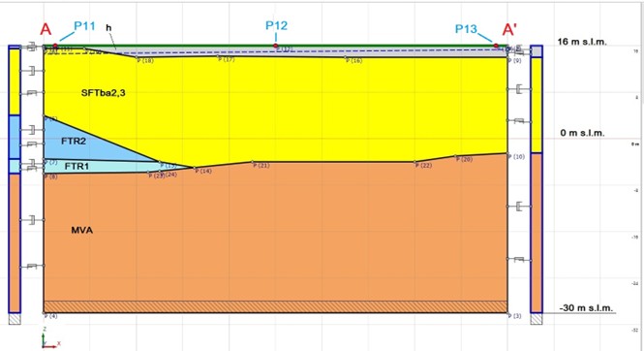Click the orange segment of the right borehole column
Image resolution: width=644 pixels, height=351 pixels.
(x=536, y=233)
